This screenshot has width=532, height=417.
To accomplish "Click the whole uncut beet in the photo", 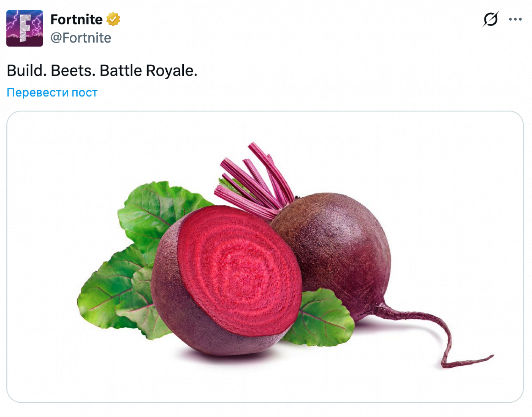I will (337, 248).
